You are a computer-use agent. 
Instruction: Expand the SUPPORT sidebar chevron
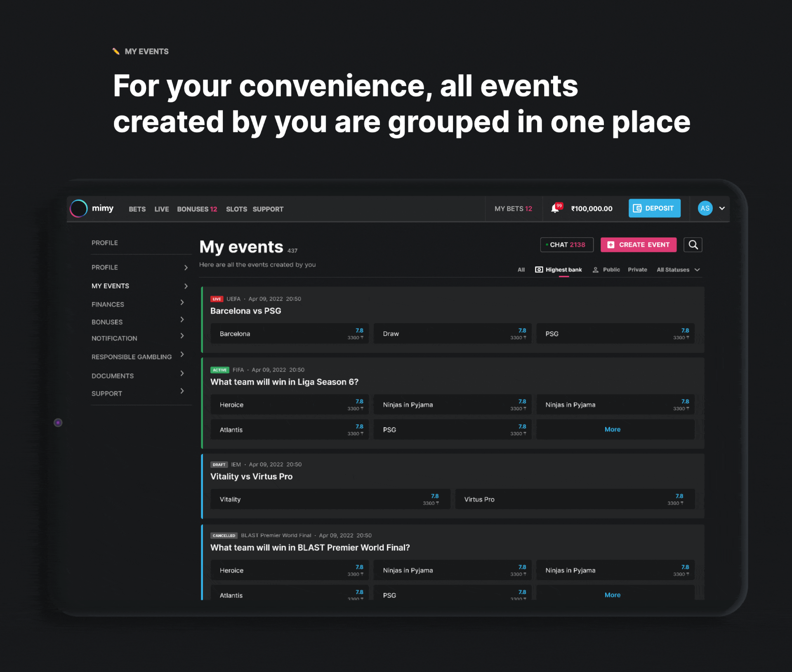click(x=182, y=391)
